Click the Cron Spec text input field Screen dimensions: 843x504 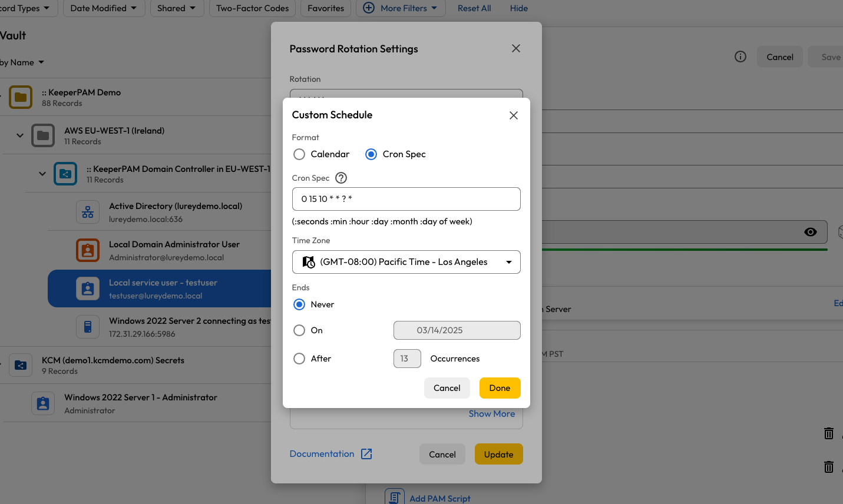406,199
